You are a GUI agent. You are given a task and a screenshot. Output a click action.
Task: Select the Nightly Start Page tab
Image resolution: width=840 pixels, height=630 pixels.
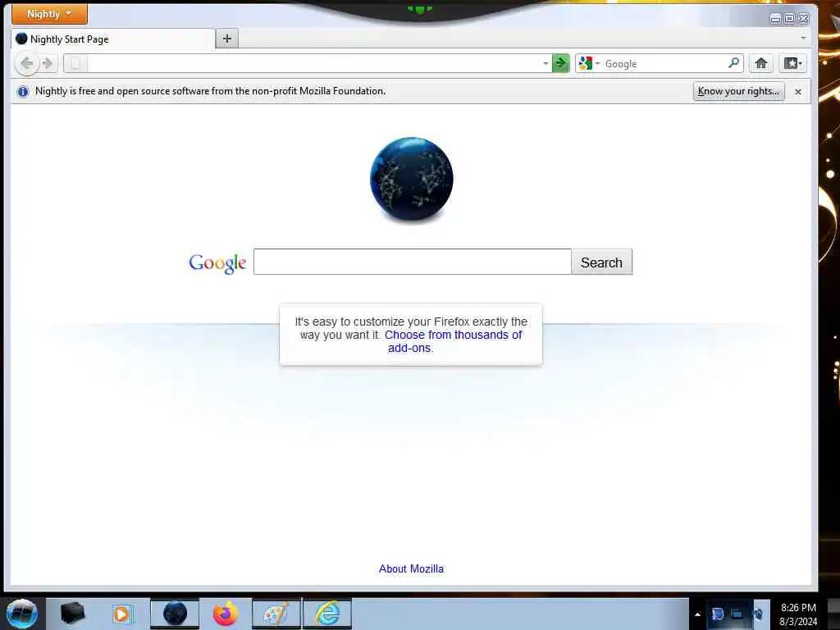[113, 39]
